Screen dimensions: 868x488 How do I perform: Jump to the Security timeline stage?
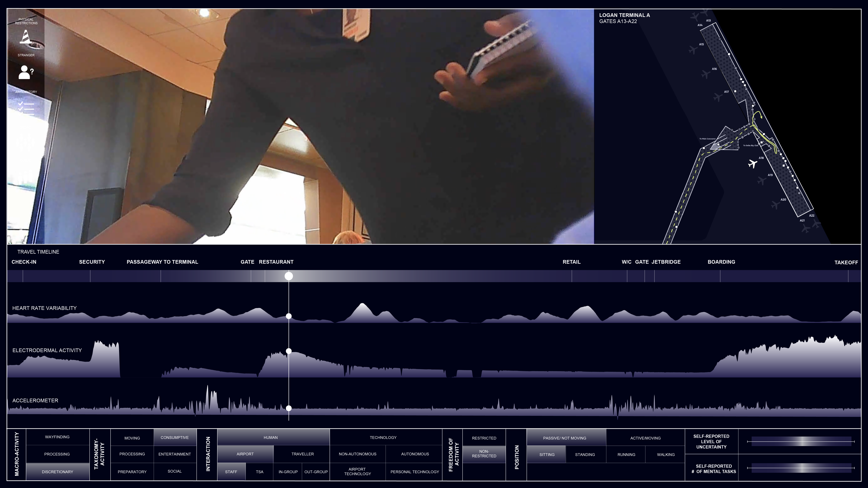pyautogui.click(x=92, y=262)
